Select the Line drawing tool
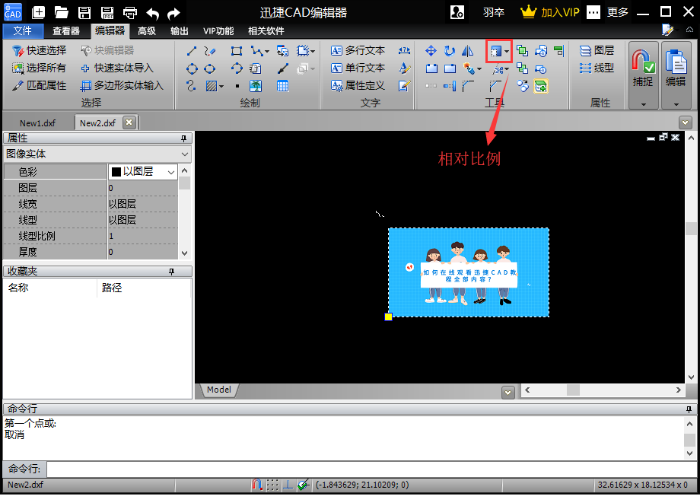Screen dimensions: 700x495 coord(192,51)
